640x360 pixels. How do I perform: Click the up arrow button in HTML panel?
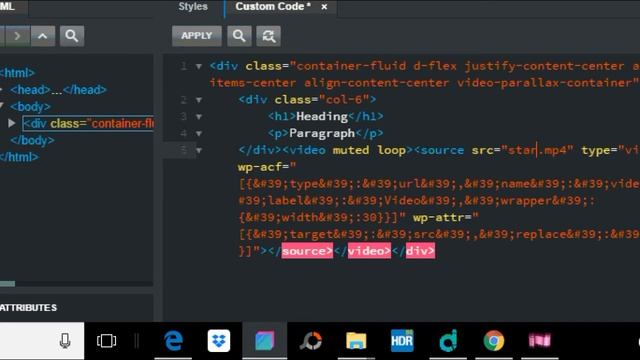coord(42,36)
